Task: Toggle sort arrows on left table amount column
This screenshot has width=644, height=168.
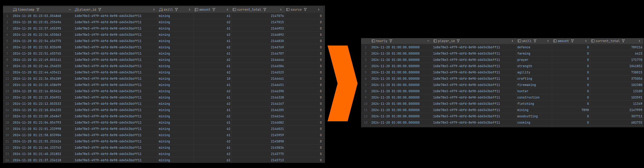Action: coord(227,10)
